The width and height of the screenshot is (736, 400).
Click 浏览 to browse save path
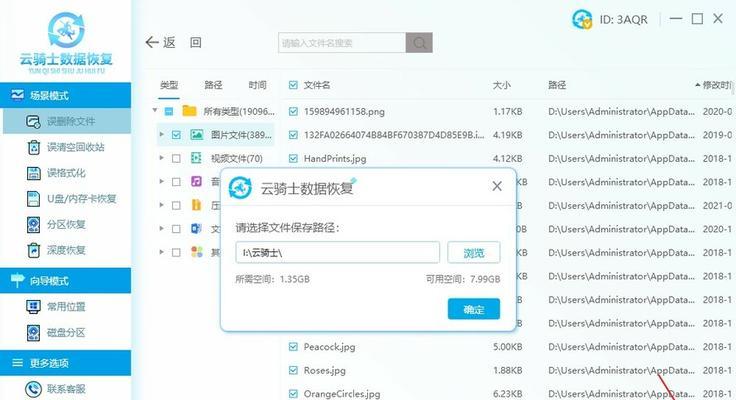pyautogui.click(x=474, y=253)
